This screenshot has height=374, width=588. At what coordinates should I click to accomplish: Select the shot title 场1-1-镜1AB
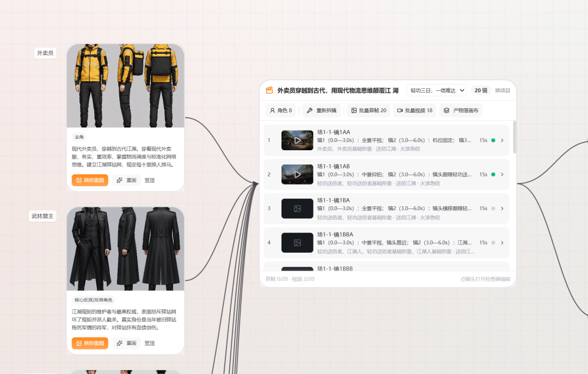click(333, 166)
